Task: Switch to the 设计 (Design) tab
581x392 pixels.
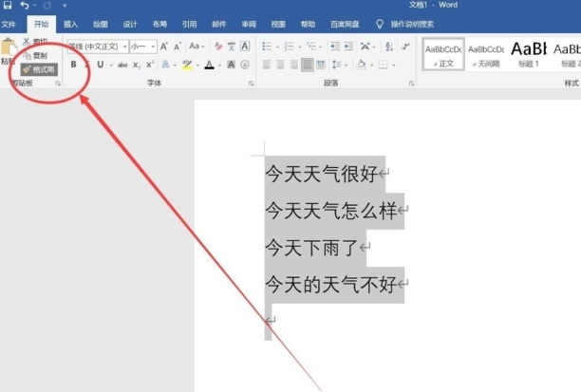Action: click(130, 25)
